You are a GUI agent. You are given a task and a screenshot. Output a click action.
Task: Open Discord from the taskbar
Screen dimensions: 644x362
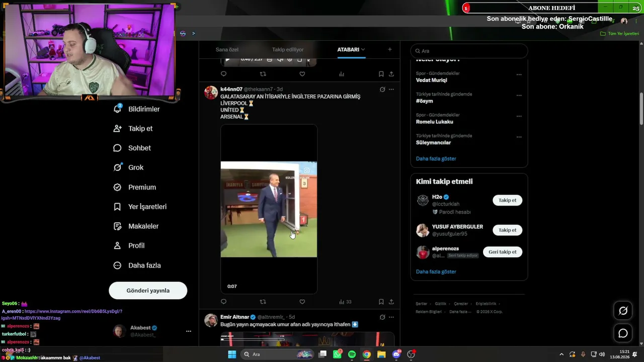tap(396, 354)
